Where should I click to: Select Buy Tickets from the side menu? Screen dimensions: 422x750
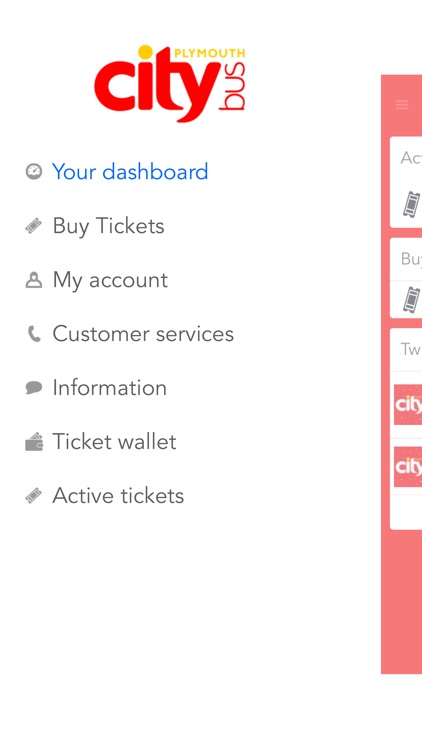(109, 226)
